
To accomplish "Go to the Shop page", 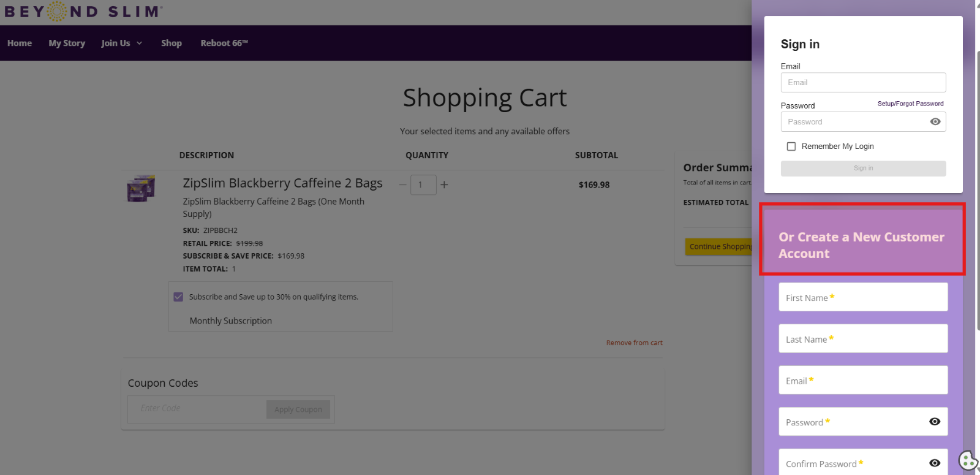I will coord(171,43).
